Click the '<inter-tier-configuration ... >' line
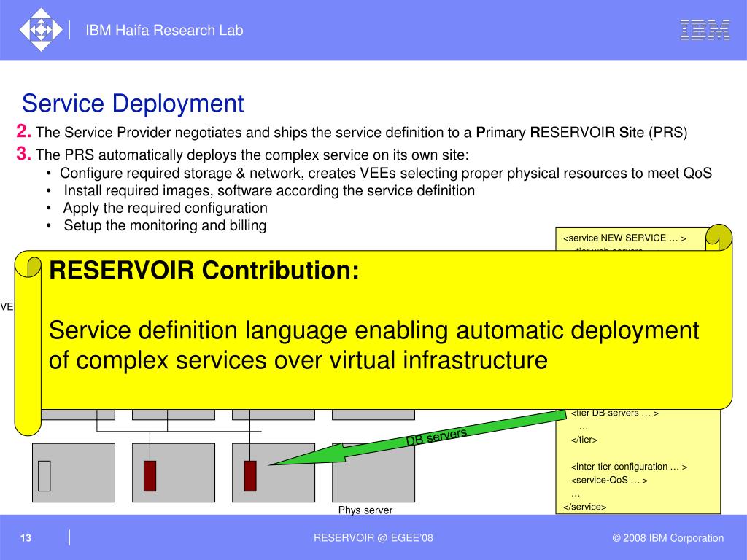This screenshot has width=747, height=560. pos(629,467)
